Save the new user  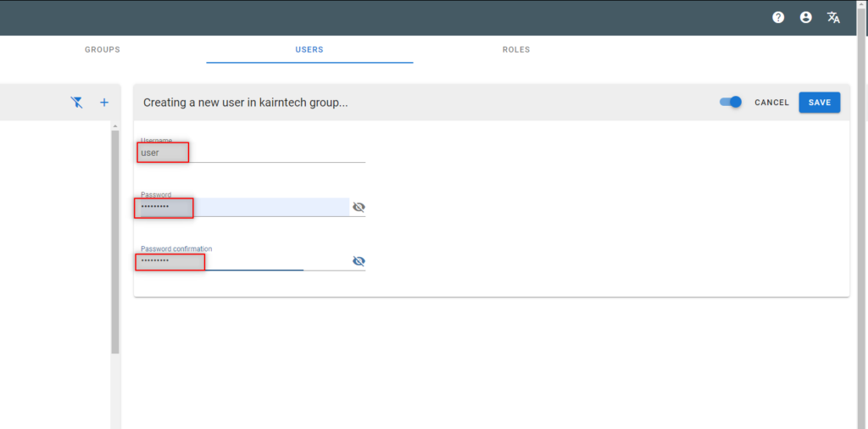click(820, 103)
